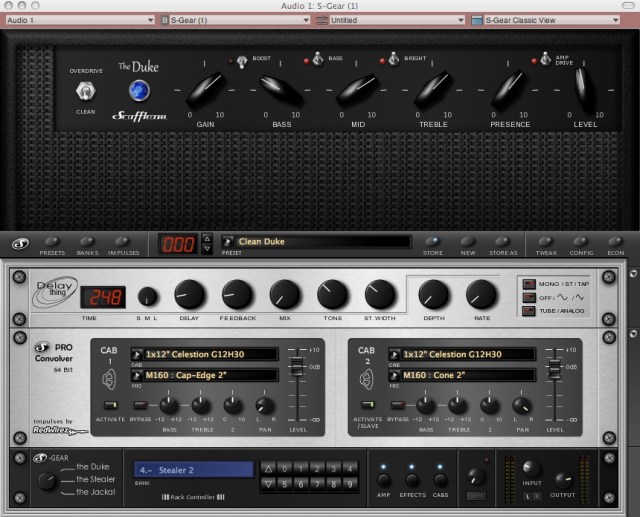Click the amp Treble knob

click(433, 90)
